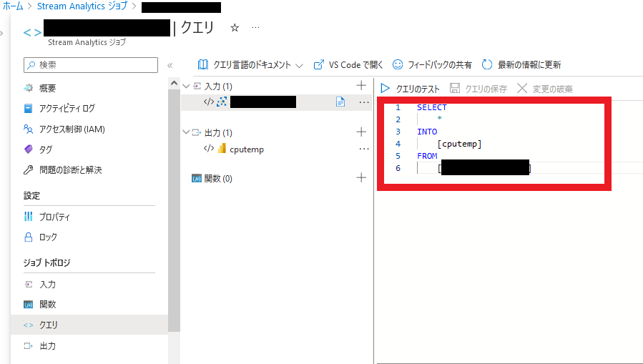Click the plus icon to add an input
The image size is (643, 364).
361,86
